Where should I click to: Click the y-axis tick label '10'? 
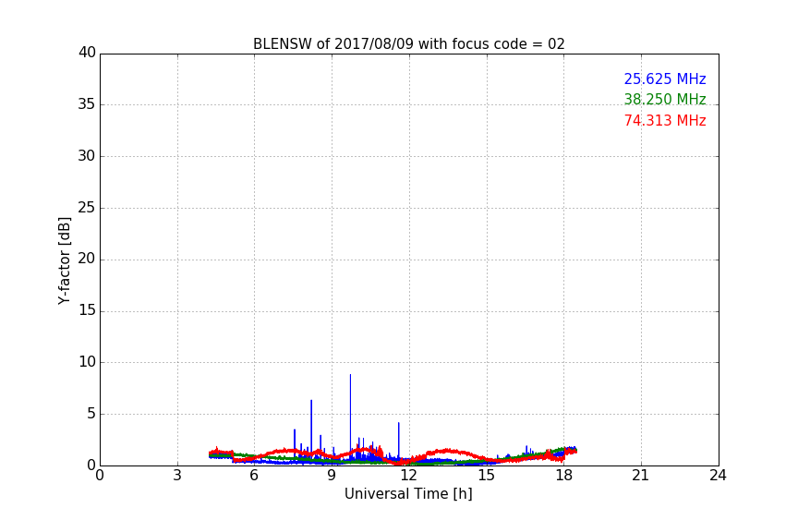coord(87,362)
